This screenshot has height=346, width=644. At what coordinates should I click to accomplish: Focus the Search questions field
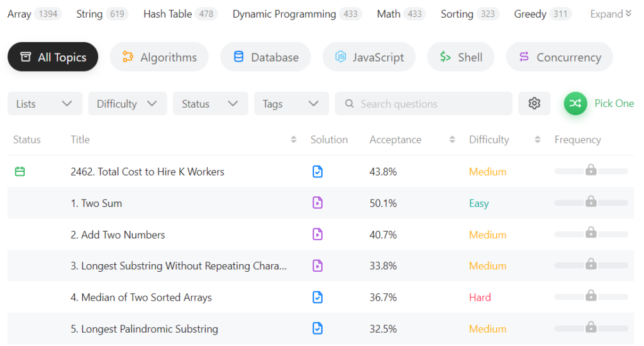pos(423,104)
